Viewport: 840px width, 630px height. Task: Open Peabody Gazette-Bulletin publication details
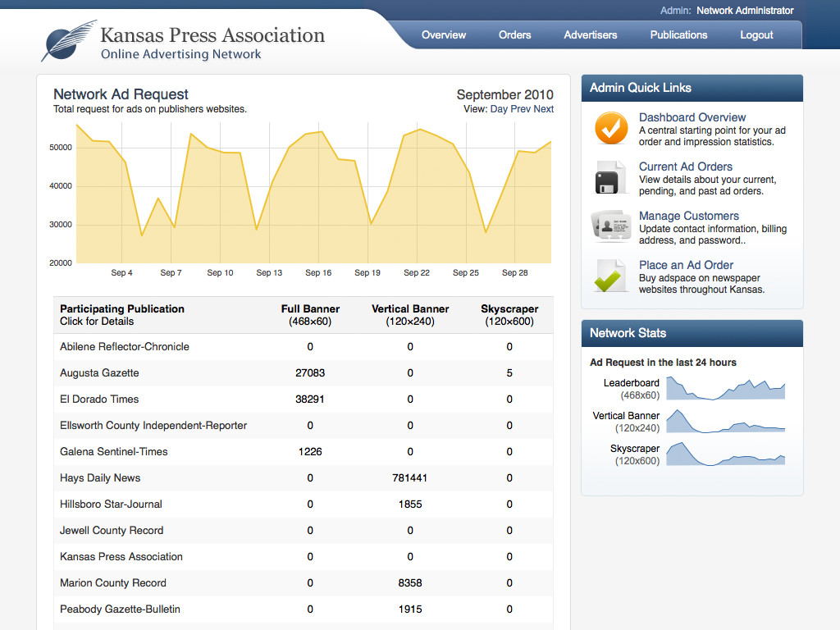[120, 609]
